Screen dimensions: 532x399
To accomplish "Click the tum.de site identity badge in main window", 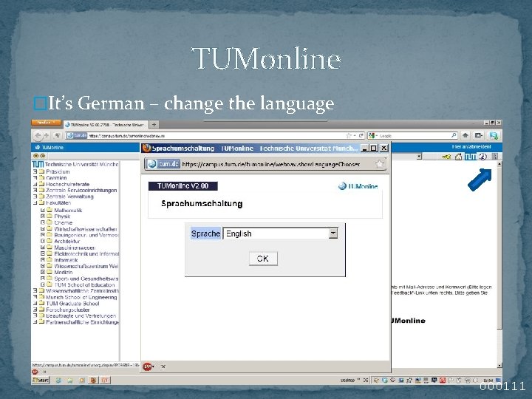I will tap(77, 136).
